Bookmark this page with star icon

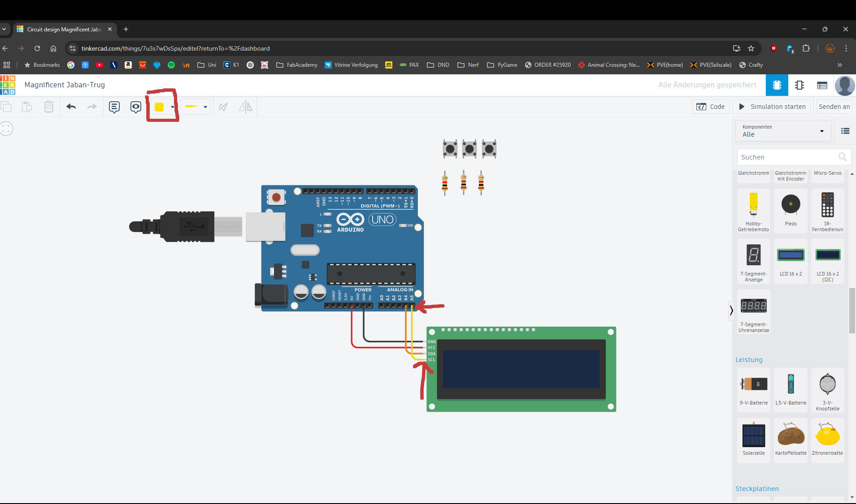[751, 48]
